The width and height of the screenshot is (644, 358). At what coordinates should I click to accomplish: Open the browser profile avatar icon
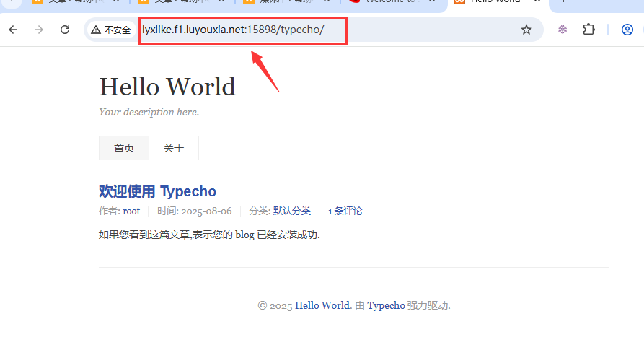coord(627,30)
